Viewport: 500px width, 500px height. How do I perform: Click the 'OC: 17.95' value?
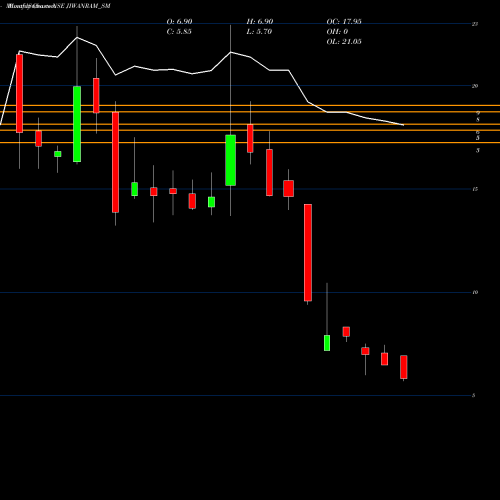pos(344,22)
